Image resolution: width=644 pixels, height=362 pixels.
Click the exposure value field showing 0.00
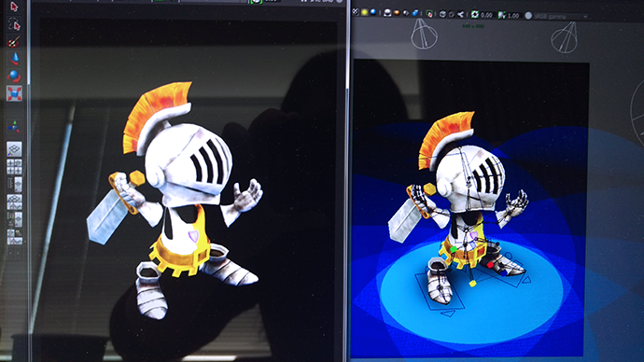click(486, 15)
